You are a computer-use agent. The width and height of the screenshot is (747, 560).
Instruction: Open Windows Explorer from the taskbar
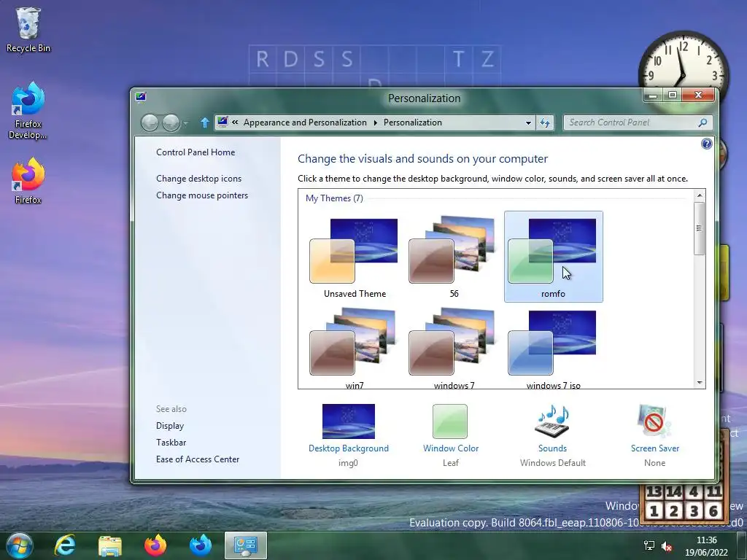[x=110, y=545]
